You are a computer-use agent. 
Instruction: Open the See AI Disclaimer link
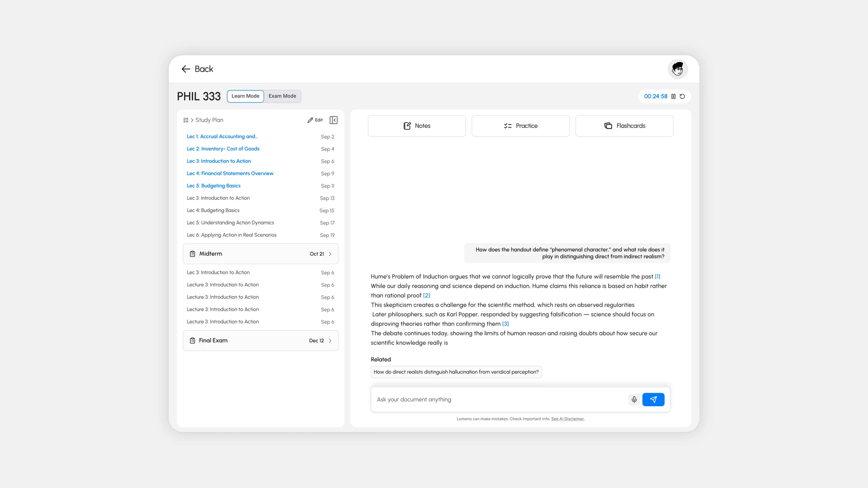[568, 419]
